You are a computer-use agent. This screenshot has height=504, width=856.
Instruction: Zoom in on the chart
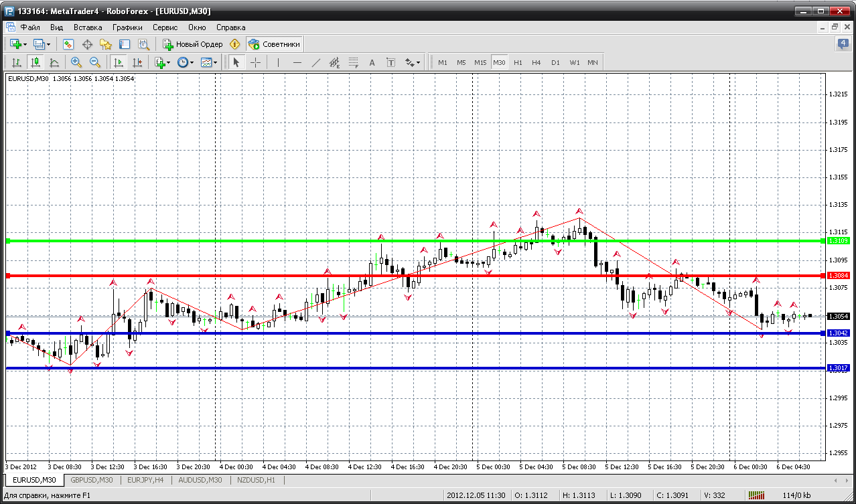pyautogui.click(x=76, y=62)
